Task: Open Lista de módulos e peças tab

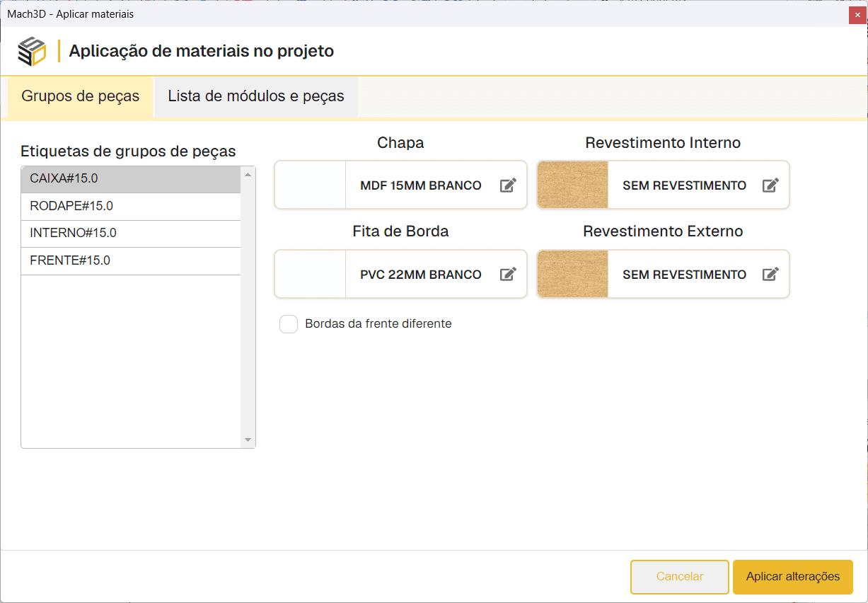Action: click(x=256, y=96)
